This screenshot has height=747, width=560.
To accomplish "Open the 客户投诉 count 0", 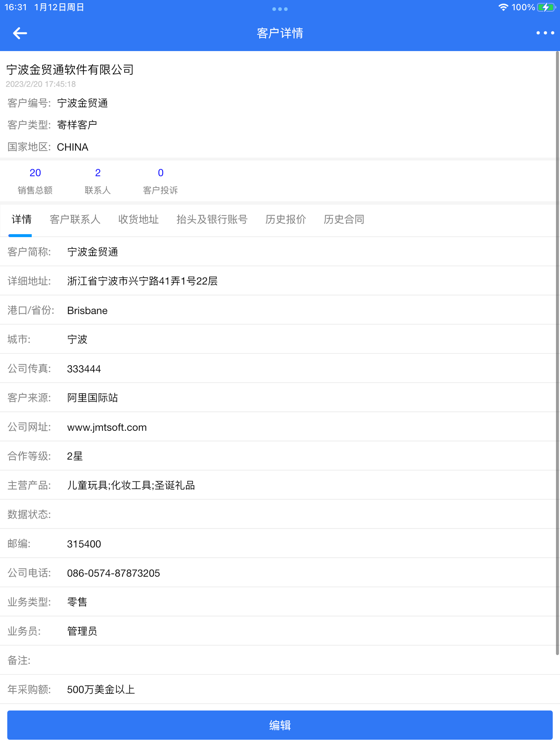I will pos(161,173).
